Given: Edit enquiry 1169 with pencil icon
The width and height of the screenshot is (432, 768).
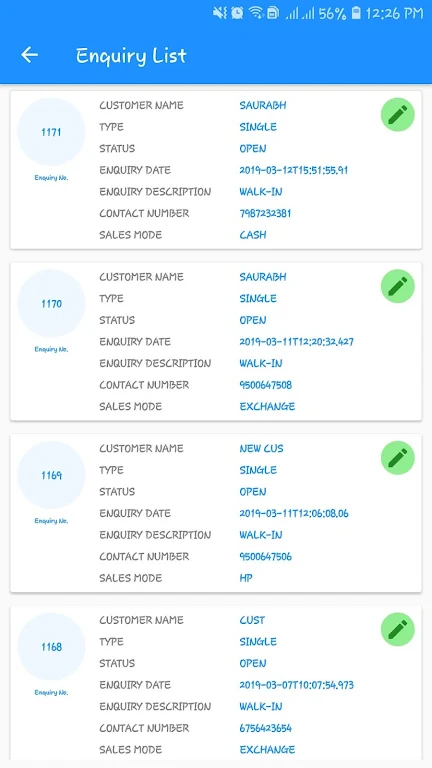Looking at the screenshot, I should click(x=398, y=457).
